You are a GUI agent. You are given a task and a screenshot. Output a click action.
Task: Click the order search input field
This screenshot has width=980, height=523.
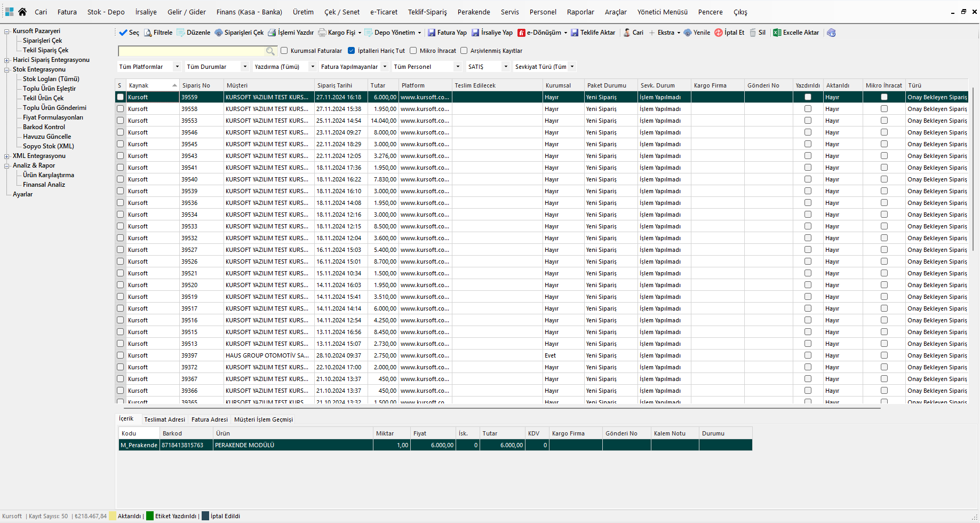pos(192,51)
